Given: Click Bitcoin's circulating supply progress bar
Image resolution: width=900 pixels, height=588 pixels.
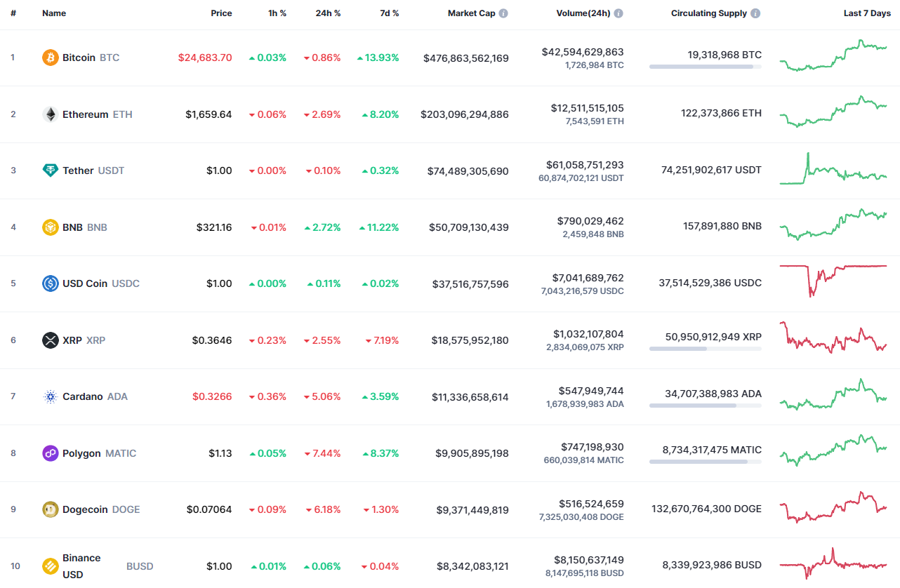Looking at the screenshot, I should pyautogui.click(x=705, y=67).
